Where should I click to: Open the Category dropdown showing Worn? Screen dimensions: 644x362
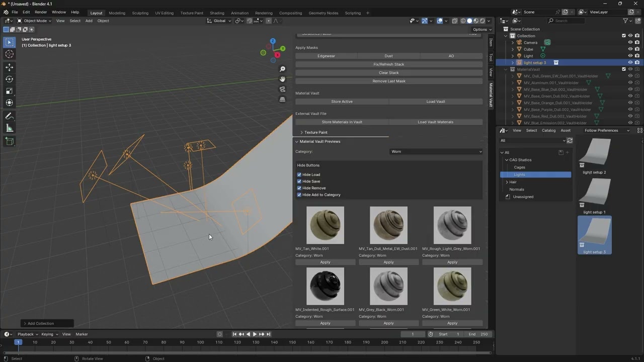click(436, 151)
